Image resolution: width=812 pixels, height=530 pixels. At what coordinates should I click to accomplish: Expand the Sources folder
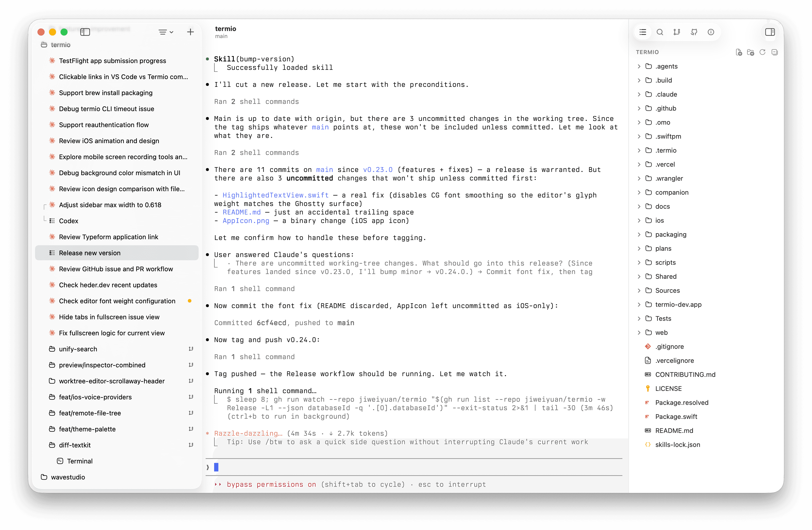tap(639, 291)
